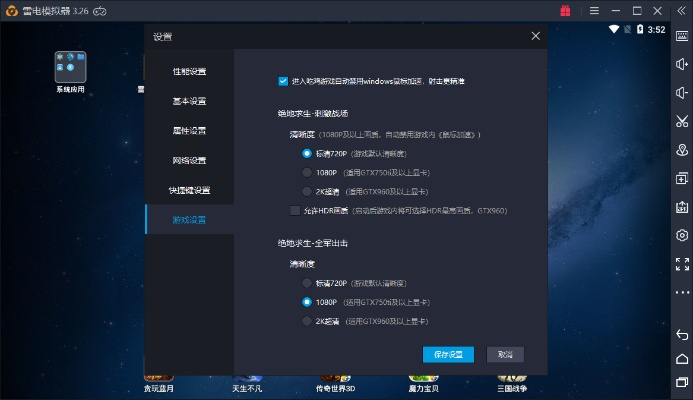Click the 保存设置 button
The width and height of the screenshot is (693, 400).
448,355
